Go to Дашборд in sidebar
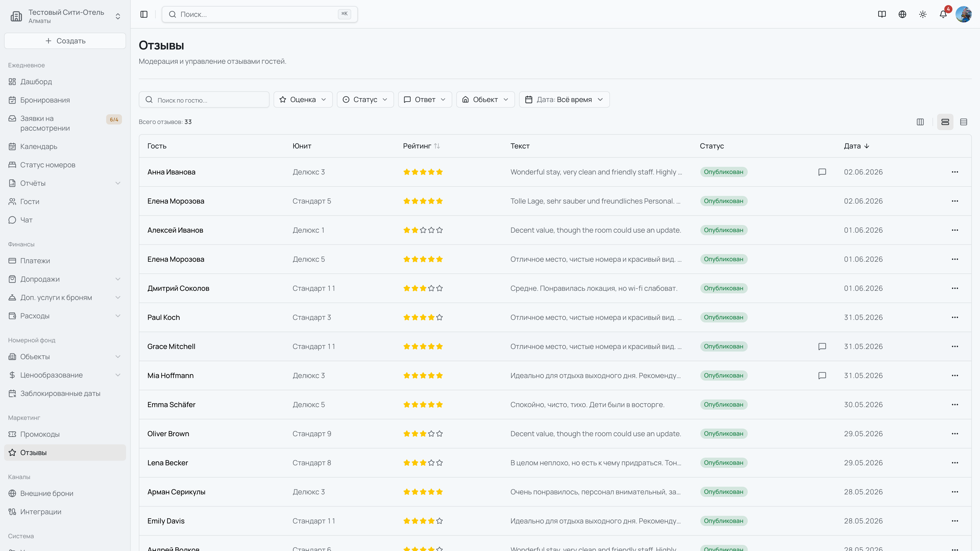The width and height of the screenshot is (980, 551). [x=65, y=82]
